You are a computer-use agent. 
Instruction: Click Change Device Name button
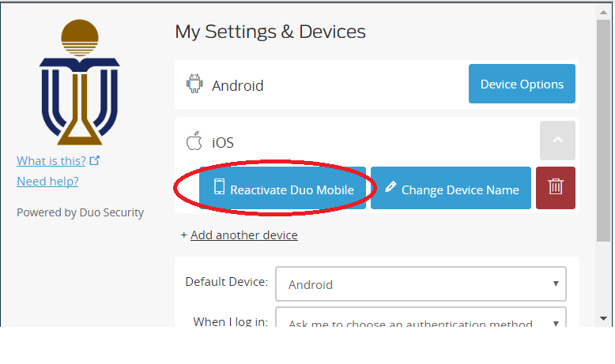pos(451,188)
